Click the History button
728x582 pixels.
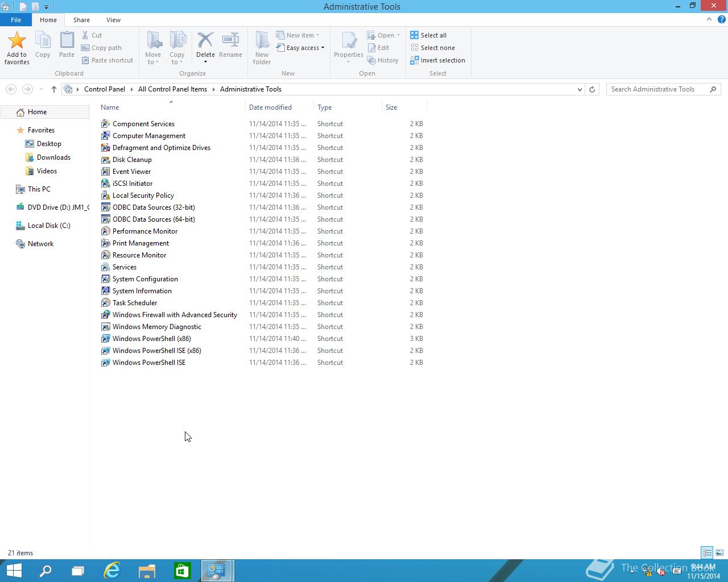[x=383, y=60]
